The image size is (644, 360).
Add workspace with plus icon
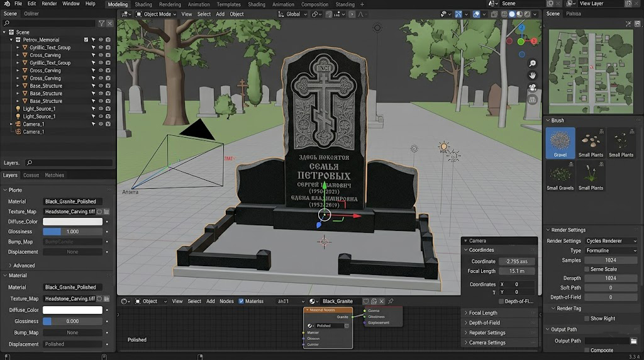click(x=362, y=4)
